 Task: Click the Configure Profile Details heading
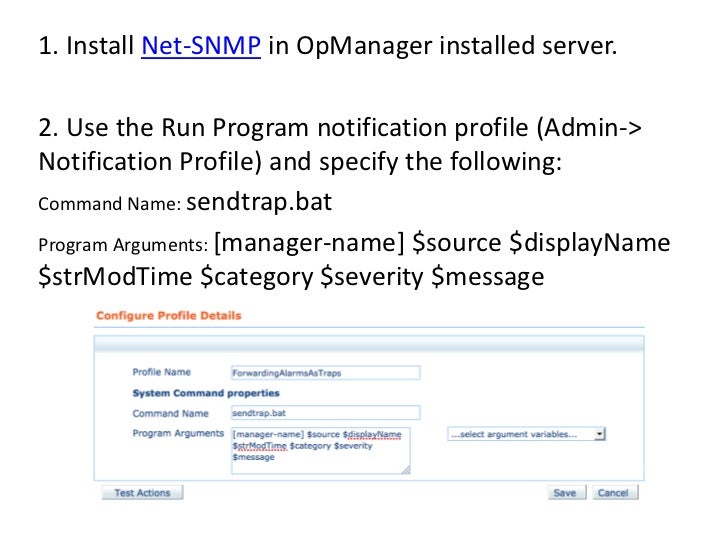[169, 316]
